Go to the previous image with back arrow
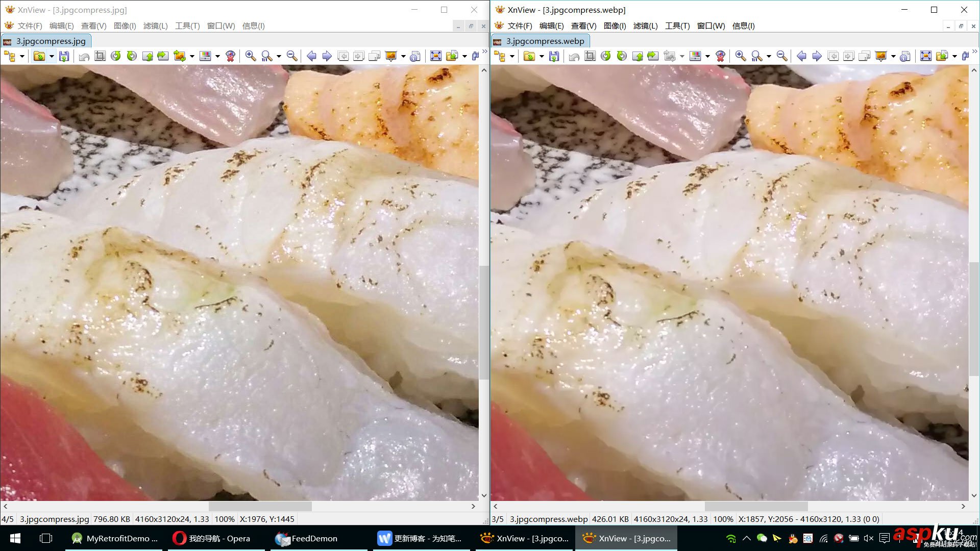The width and height of the screenshot is (980, 551). 312,56
